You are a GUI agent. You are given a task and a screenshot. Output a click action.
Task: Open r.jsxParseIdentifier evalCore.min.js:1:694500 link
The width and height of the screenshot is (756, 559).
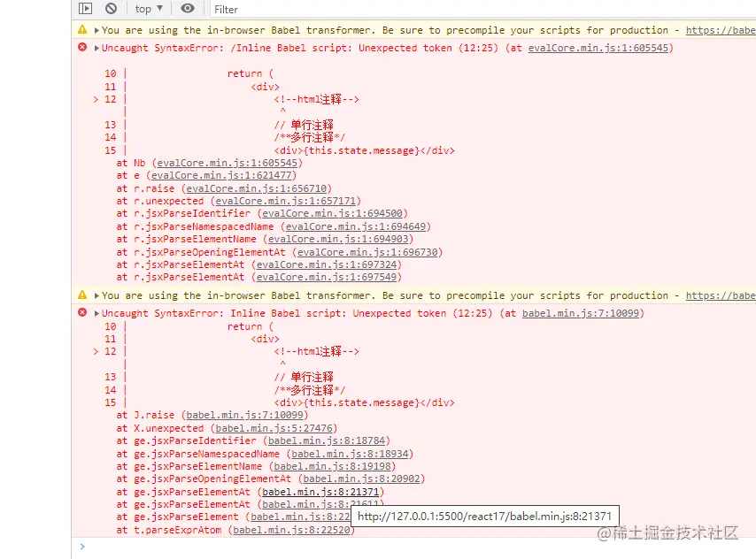(332, 213)
